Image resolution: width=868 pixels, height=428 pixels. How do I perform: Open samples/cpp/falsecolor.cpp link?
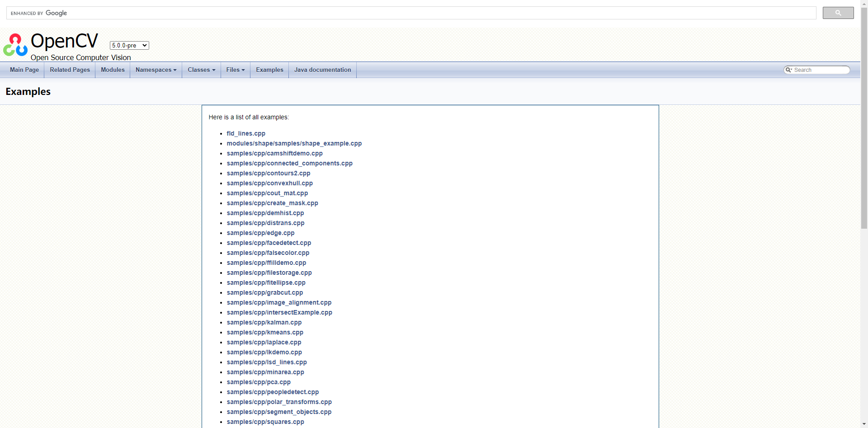click(268, 253)
